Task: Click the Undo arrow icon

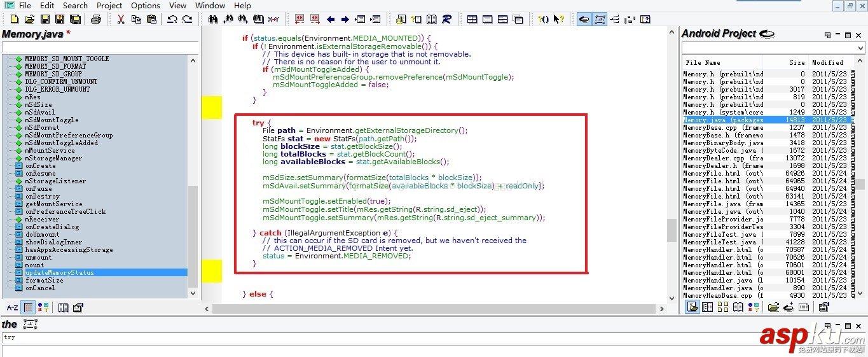Action: tap(172, 19)
